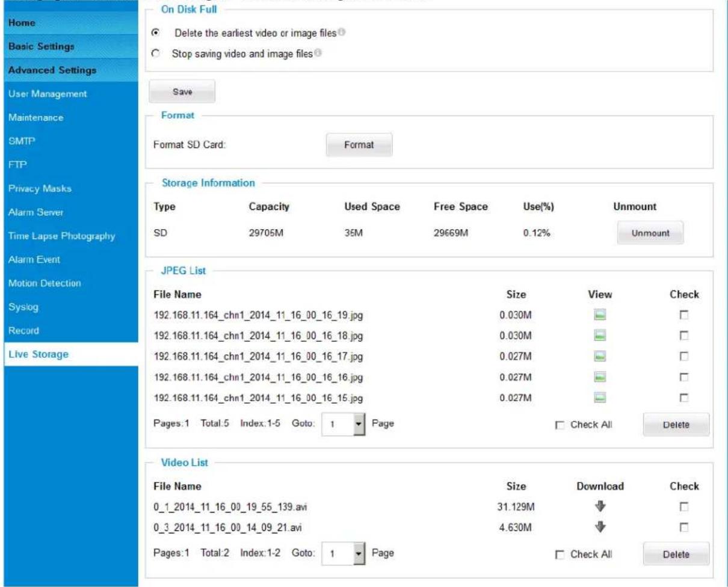Viewport: 728px width, 587px height.
Task: View the 00_16_16.jpg snapshot
Action: [x=600, y=376]
